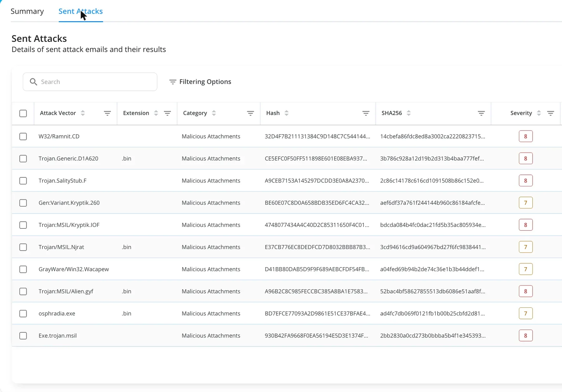Viewport: 562px width, 392px height.
Task: Click the SHA256 column header label
Action: click(392, 113)
